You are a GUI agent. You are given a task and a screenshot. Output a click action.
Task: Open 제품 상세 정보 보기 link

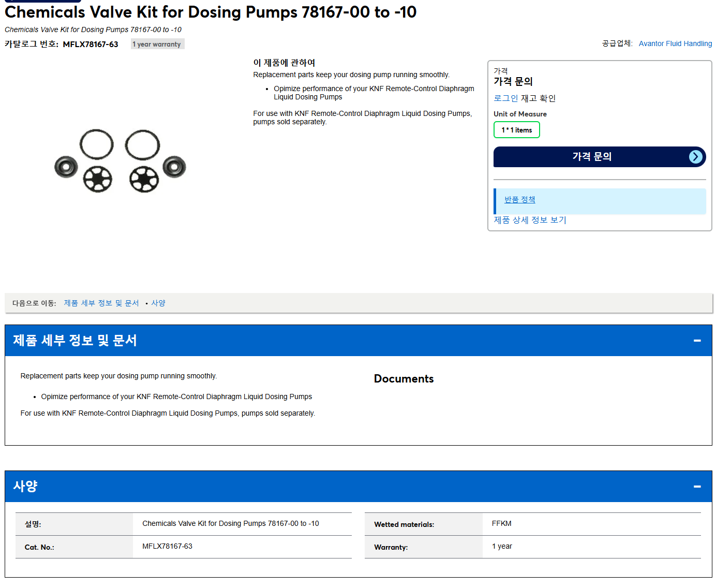(x=530, y=220)
